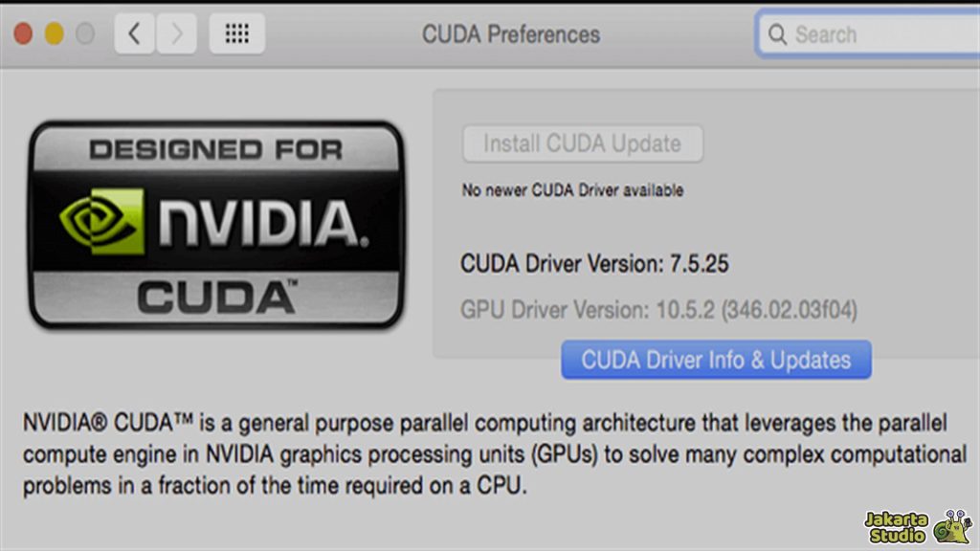Click the forward navigation arrow
Viewport: 980px width, 551px height.
tap(176, 33)
